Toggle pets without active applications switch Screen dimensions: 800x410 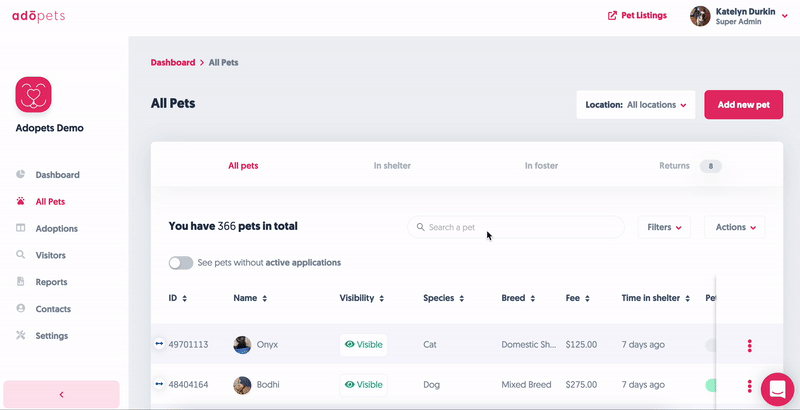click(x=181, y=263)
